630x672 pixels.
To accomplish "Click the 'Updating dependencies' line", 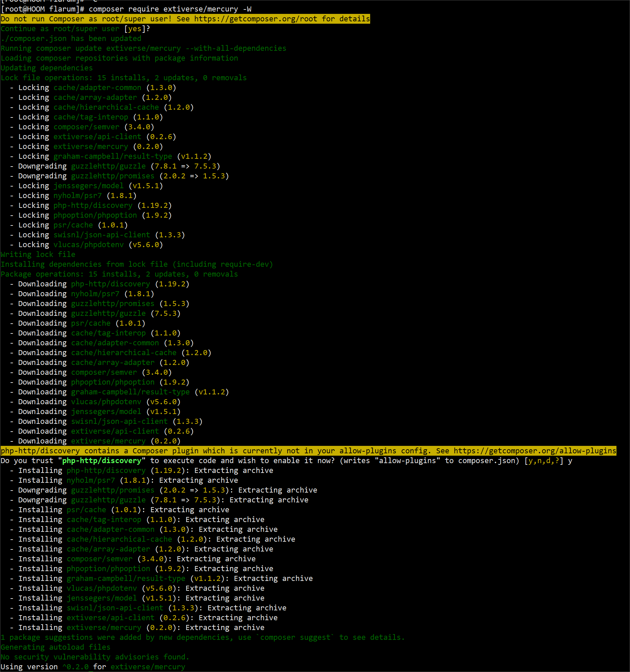I will click(x=47, y=68).
